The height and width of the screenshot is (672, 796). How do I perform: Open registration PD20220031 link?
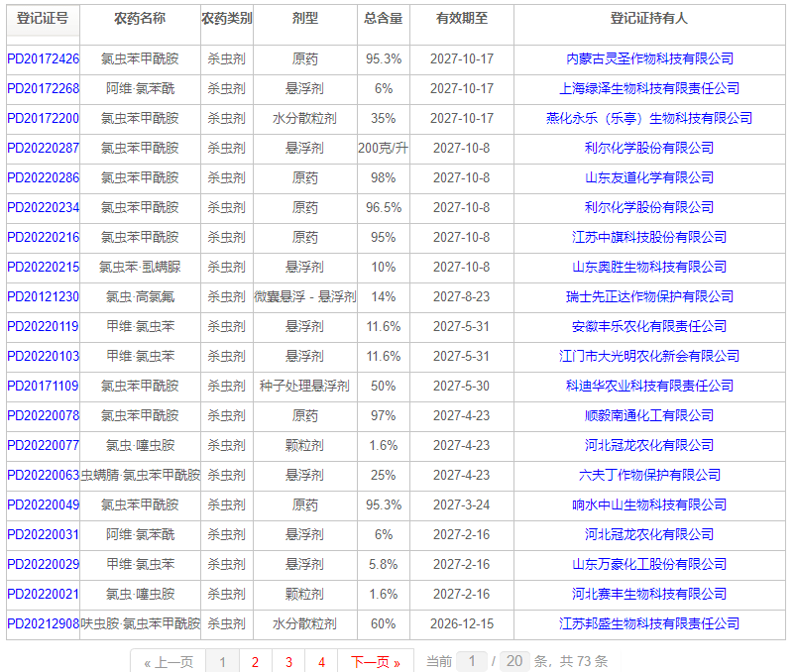[44, 534]
